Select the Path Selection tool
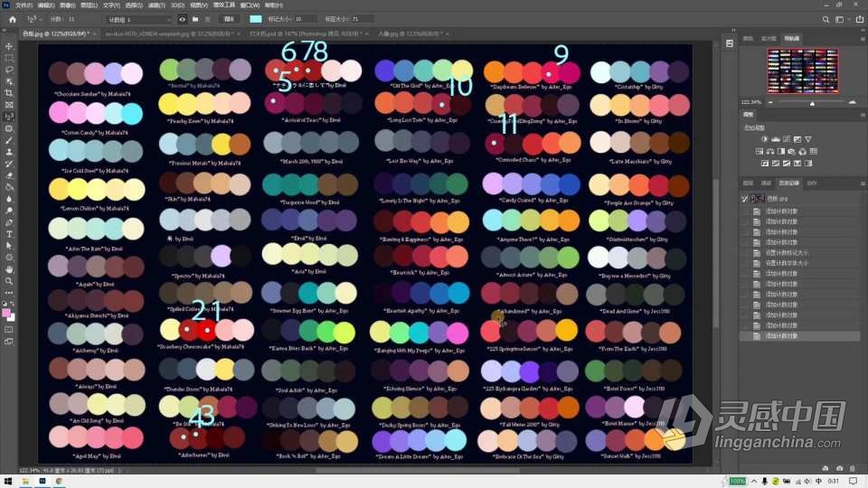The width and height of the screenshot is (868, 488). 9,246
